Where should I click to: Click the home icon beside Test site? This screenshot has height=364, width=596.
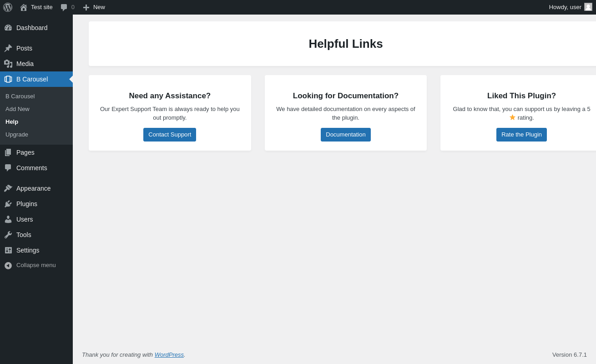pos(24,7)
